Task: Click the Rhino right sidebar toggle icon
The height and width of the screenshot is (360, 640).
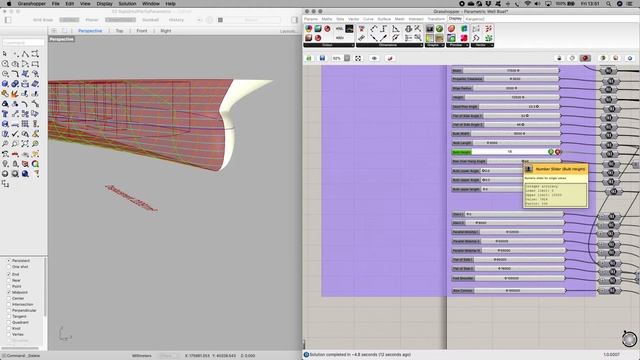Action: [295, 20]
